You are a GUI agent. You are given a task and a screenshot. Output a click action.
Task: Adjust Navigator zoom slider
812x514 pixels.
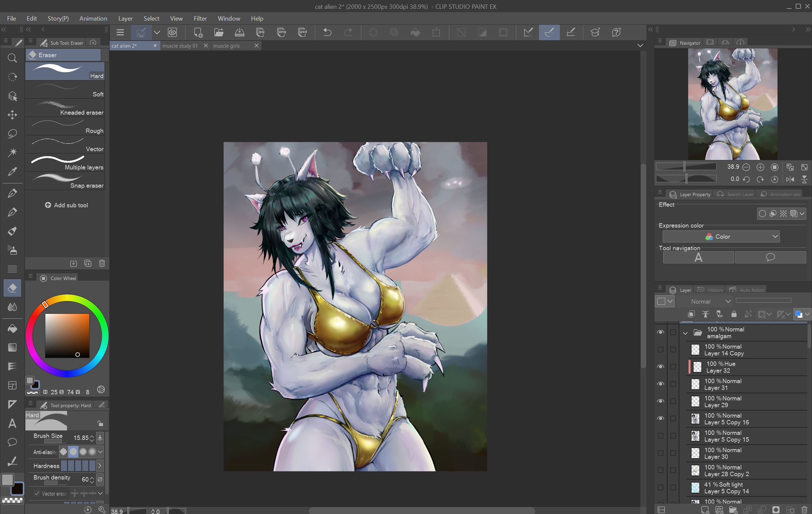point(686,167)
